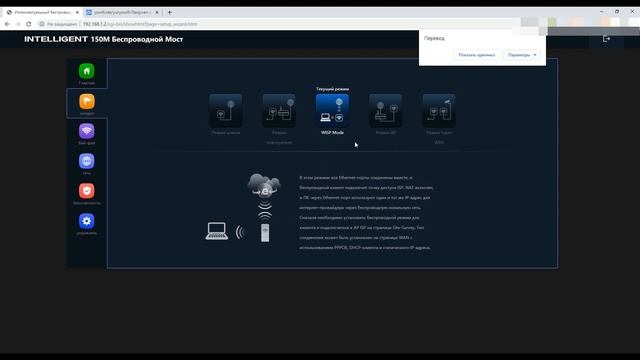Open the orange Wizard flag icon
This screenshot has height=360, width=640.
tap(87, 101)
